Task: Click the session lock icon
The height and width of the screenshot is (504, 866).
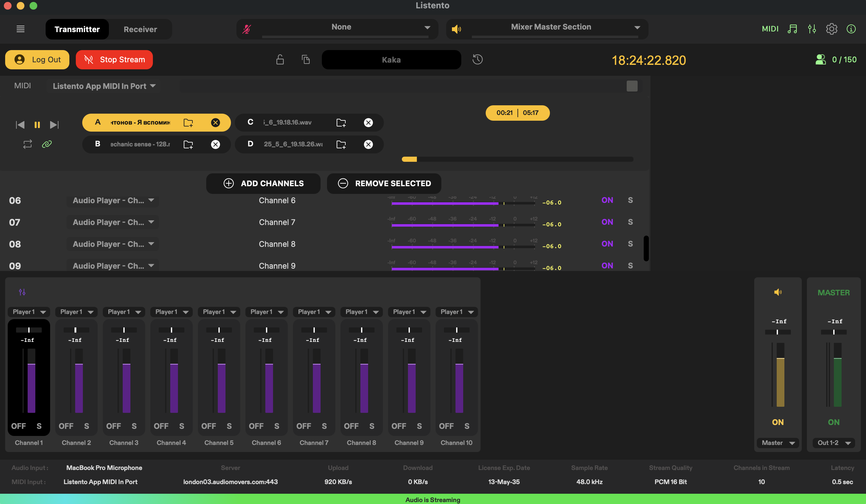Action: [280, 60]
